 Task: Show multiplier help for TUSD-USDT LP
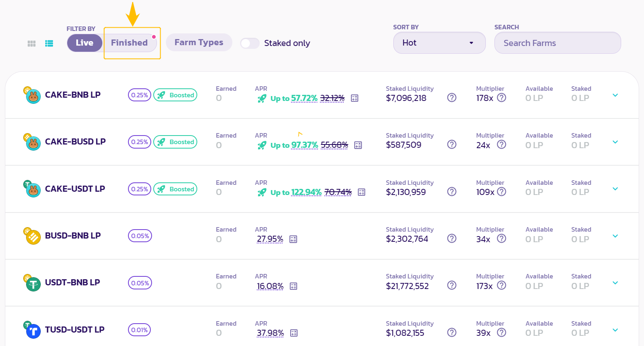[x=502, y=333]
